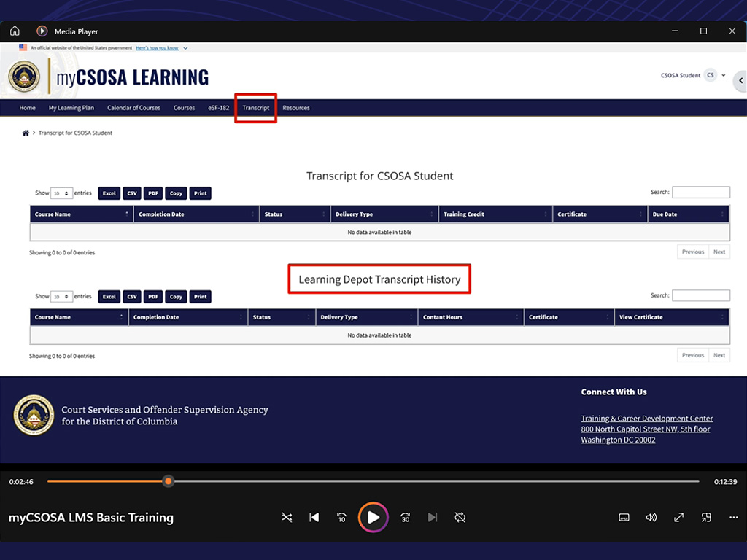
Task: Open the More options menu
Action: pyautogui.click(x=733, y=518)
